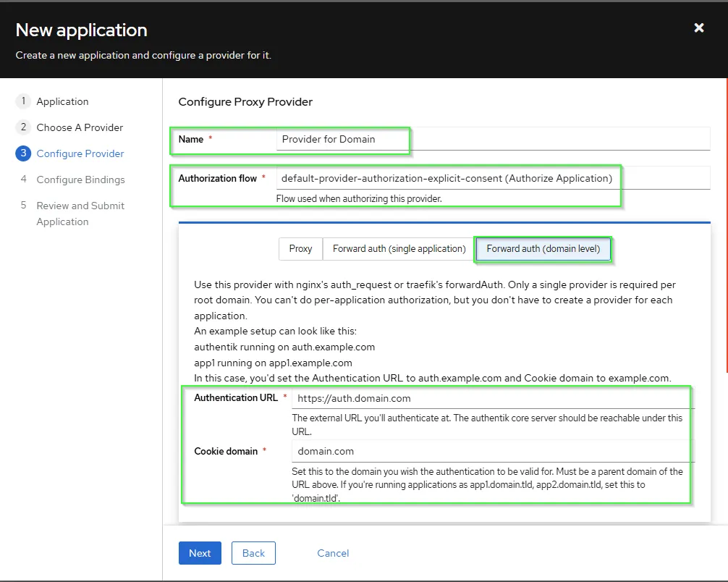Choose Forward auth (domain level) mode

(x=543, y=248)
